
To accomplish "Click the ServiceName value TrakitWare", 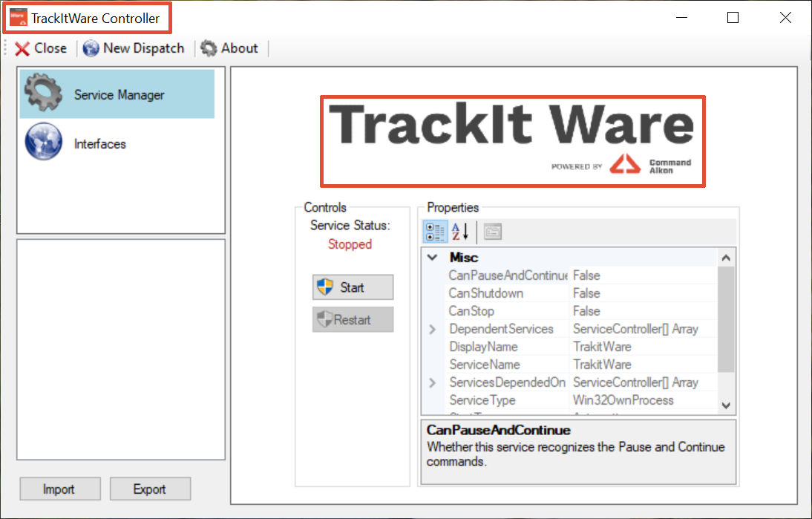I will pos(602,365).
